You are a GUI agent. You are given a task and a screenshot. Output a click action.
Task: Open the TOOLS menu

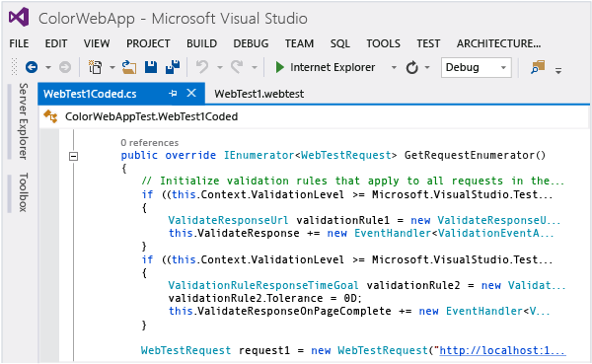(383, 43)
